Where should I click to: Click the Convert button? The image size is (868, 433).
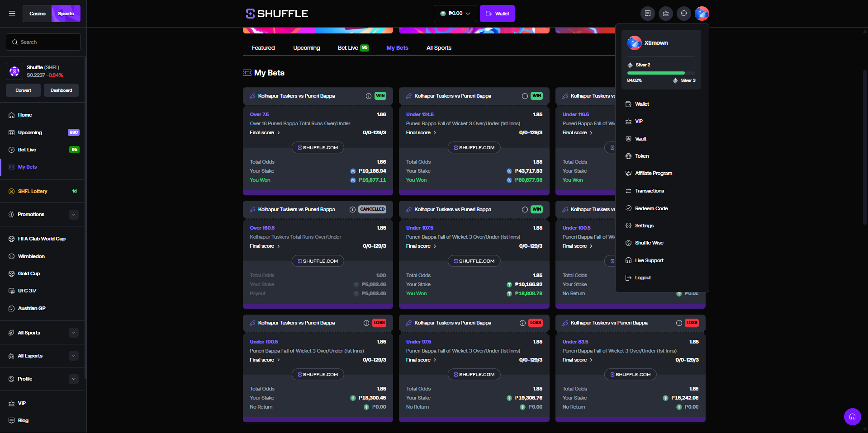coord(23,90)
